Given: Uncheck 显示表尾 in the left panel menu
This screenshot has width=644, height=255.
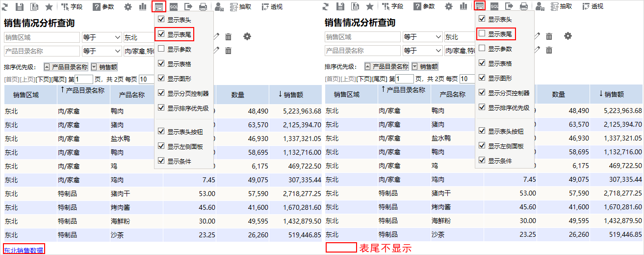Looking at the screenshot, I should pyautogui.click(x=161, y=34).
